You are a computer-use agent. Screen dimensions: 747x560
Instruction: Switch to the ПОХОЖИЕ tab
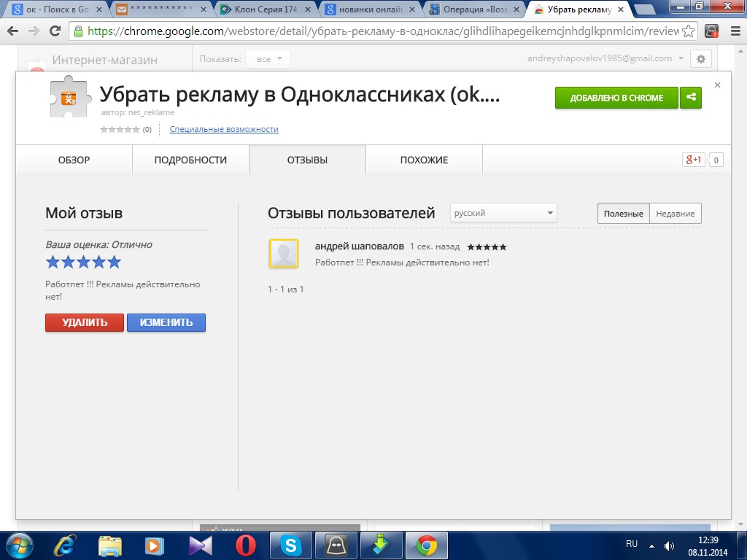click(x=424, y=160)
